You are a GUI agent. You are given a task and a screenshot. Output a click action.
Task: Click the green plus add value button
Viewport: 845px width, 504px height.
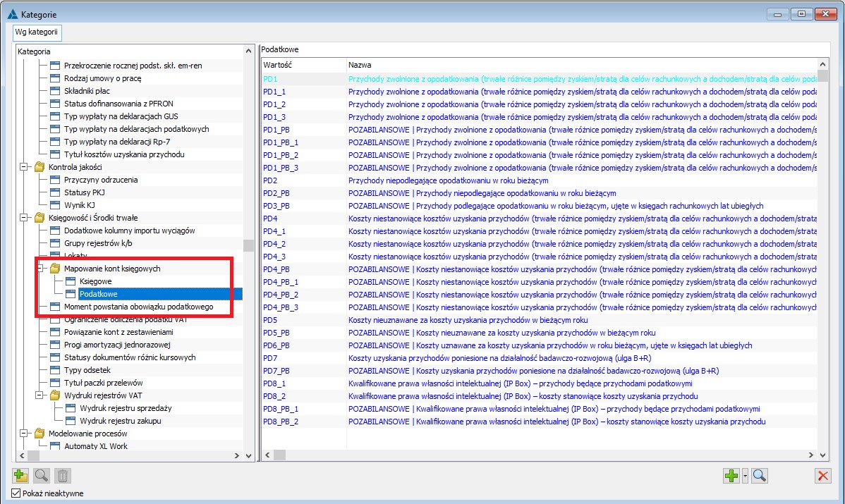[731, 476]
